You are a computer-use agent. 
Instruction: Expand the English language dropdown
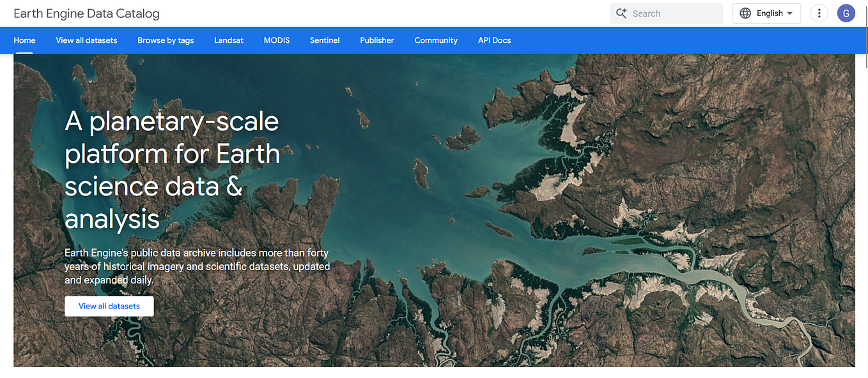pos(766,13)
